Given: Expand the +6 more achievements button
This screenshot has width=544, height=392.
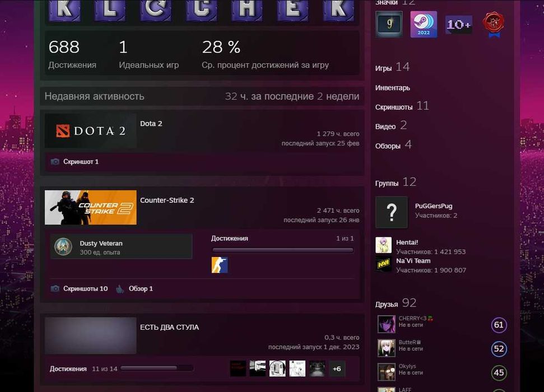Looking at the screenshot, I should pyautogui.click(x=337, y=368).
